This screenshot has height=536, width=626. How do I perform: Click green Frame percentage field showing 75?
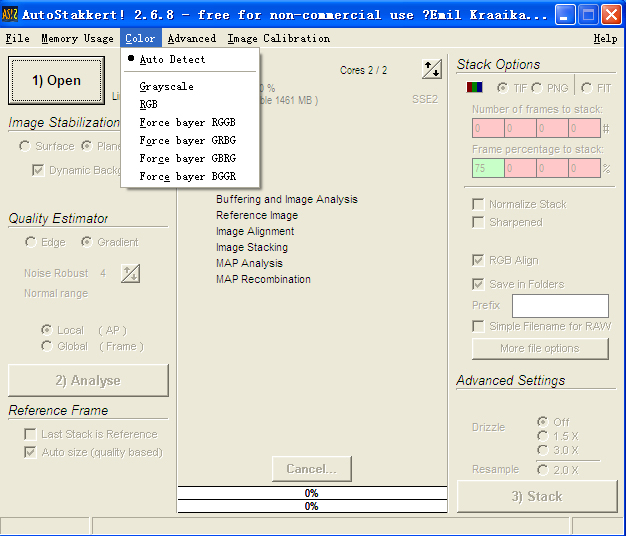488,168
